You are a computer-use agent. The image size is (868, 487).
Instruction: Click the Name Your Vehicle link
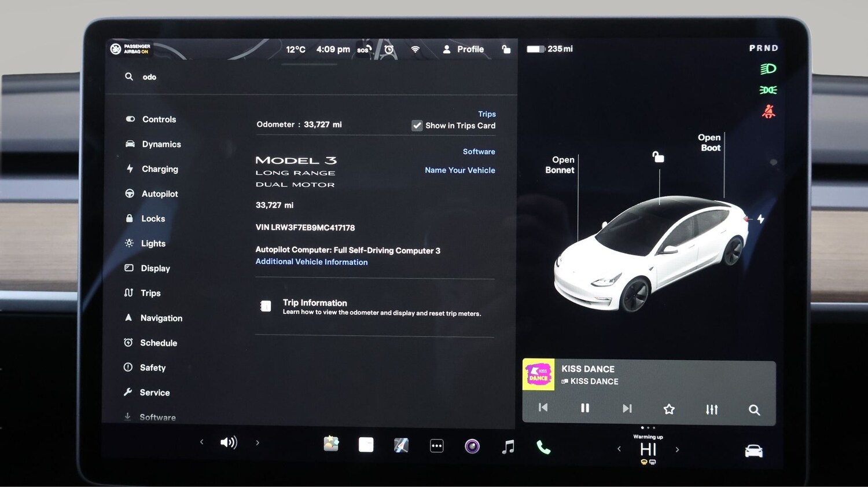460,170
